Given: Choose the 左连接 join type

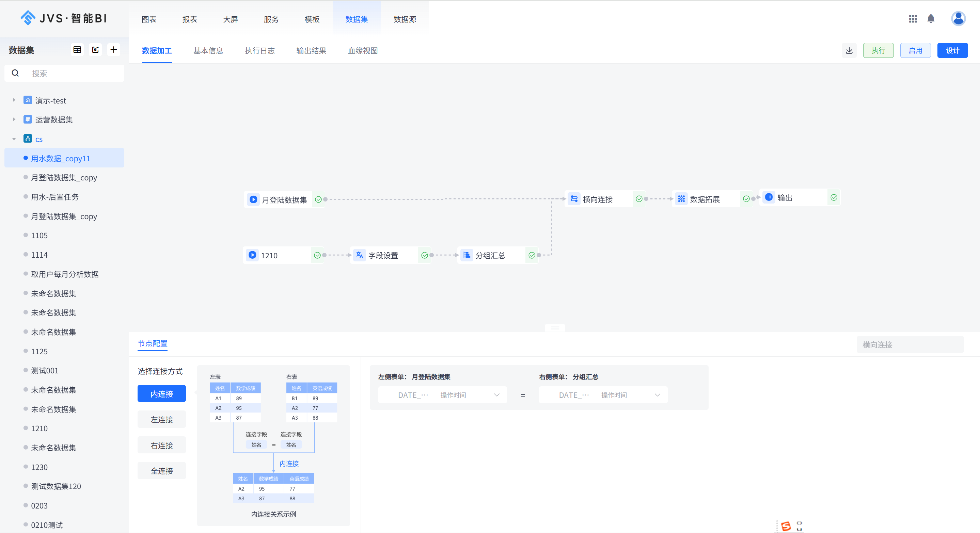Looking at the screenshot, I should pyautogui.click(x=161, y=419).
